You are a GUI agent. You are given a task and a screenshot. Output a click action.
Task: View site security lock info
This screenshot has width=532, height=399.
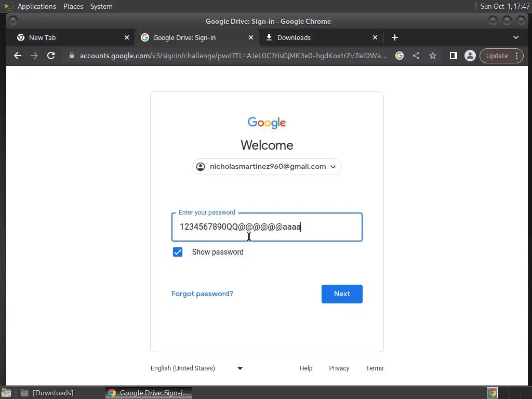(x=72, y=56)
